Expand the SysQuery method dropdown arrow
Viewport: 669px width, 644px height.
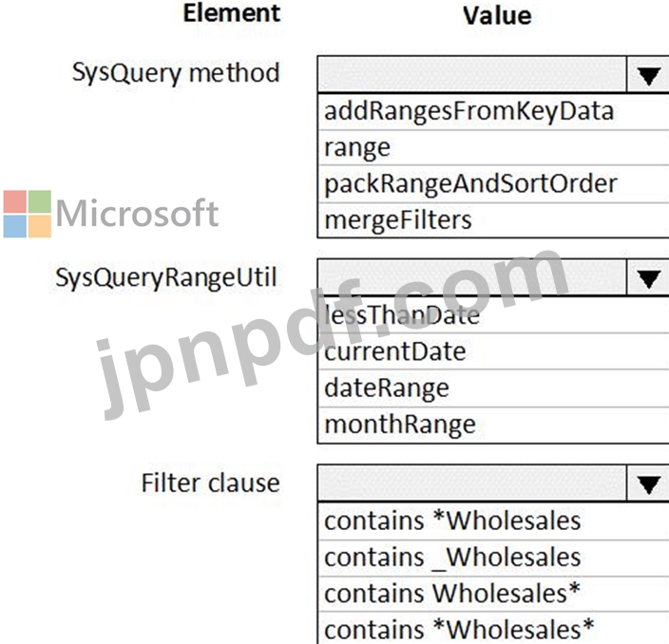click(649, 74)
